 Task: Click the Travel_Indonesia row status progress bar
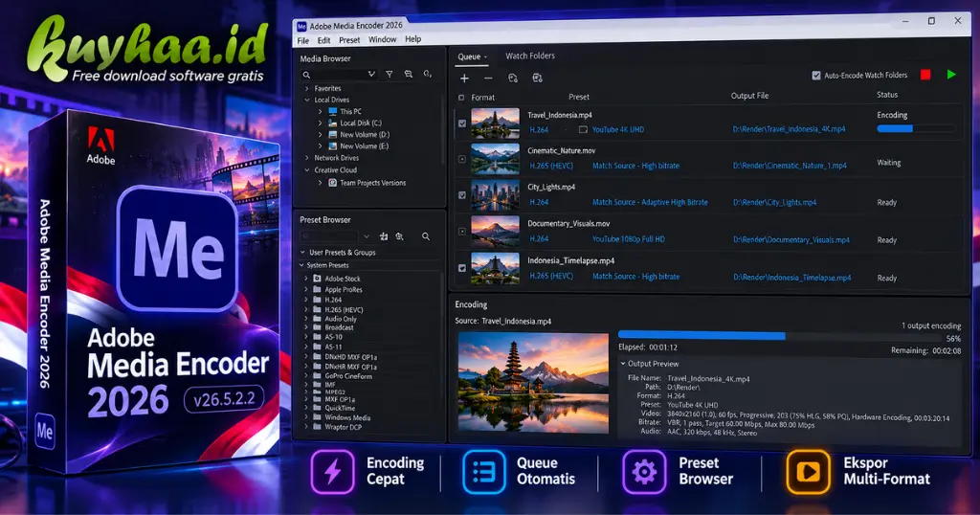click(x=916, y=128)
